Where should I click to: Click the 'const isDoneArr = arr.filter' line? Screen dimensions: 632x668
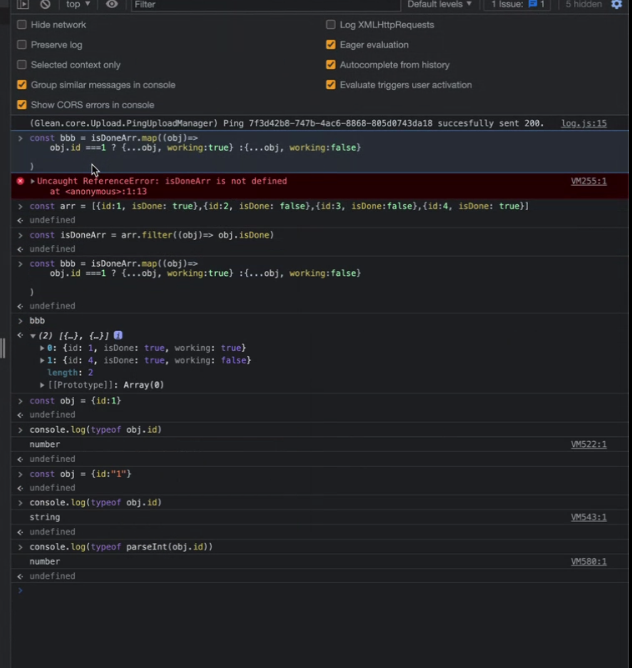(x=152, y=235)
